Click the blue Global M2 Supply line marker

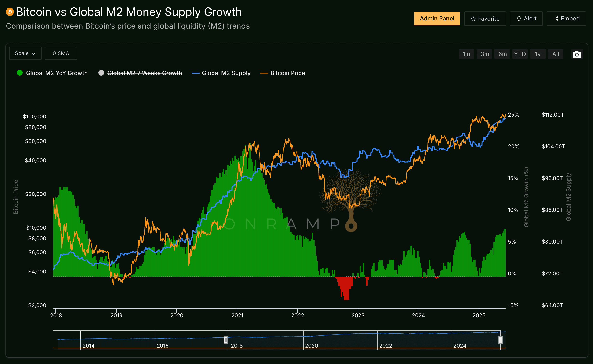195,73
